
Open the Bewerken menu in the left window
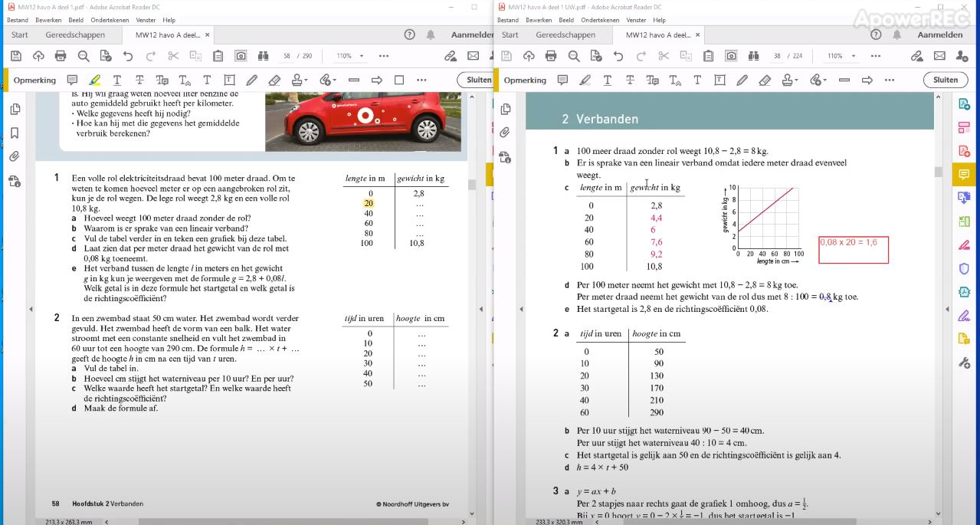(47, 20)
